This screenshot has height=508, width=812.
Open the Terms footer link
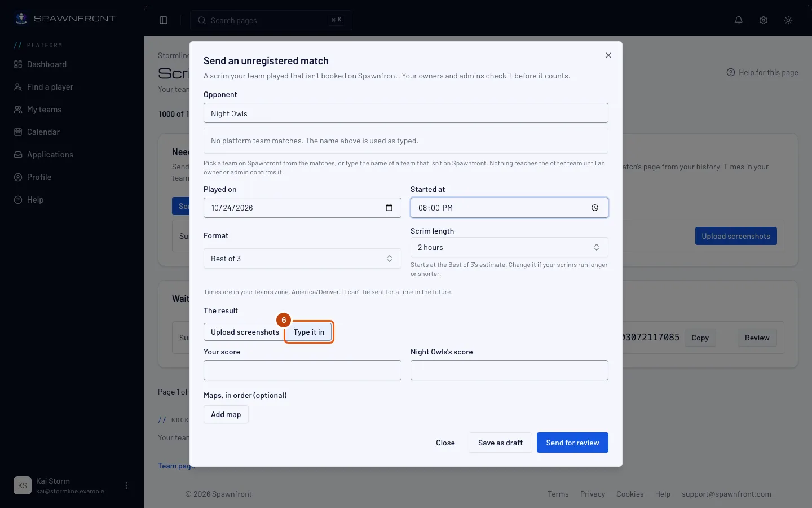(558, 494)
